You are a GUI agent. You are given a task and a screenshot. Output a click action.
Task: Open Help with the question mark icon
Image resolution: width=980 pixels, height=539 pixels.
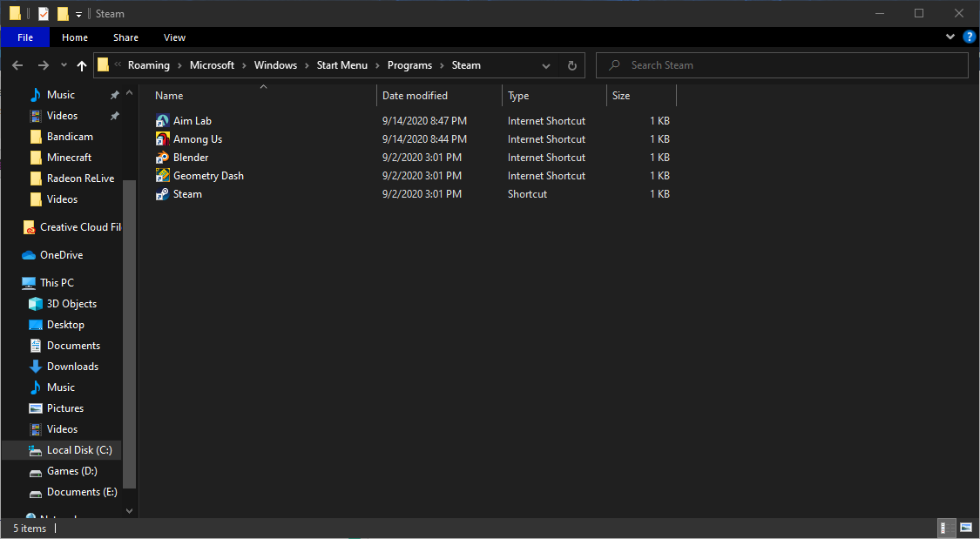(x=969, y=37)
